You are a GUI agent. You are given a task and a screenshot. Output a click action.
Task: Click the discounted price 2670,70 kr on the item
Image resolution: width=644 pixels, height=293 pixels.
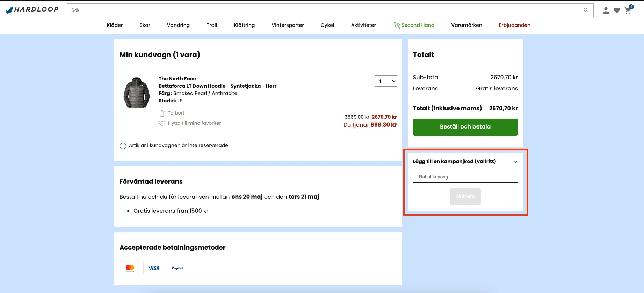coord(384,117)
